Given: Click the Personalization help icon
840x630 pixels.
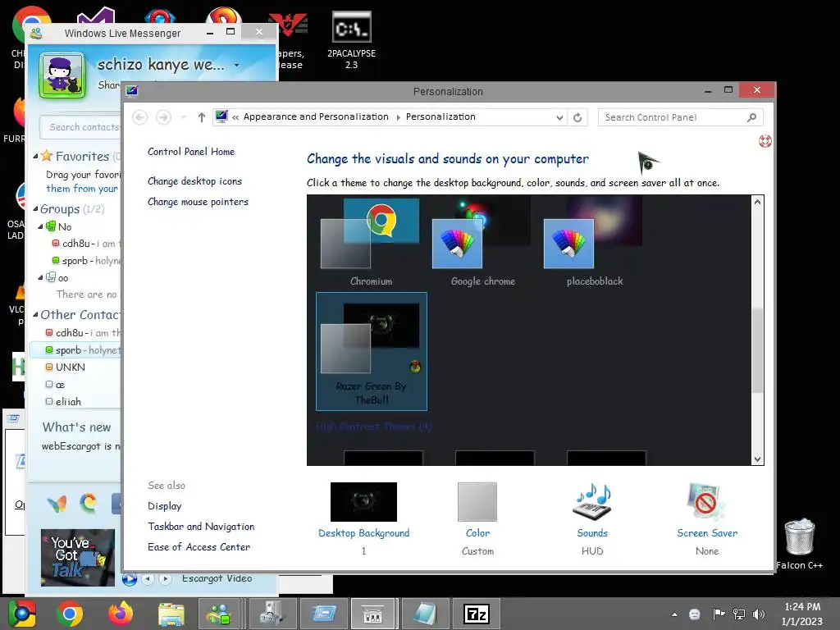Looking at the screenshot, I should 765,141.
